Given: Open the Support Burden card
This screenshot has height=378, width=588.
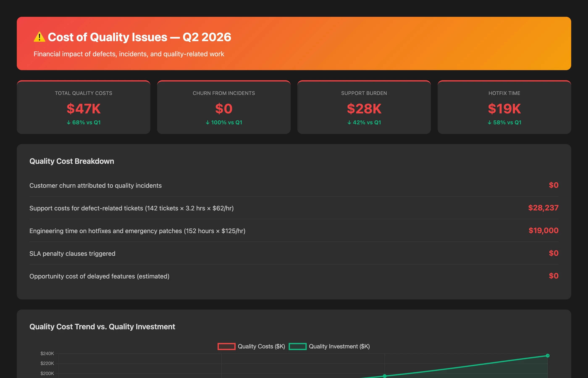Looking at the screenshot, I should (x=364, y=107).
